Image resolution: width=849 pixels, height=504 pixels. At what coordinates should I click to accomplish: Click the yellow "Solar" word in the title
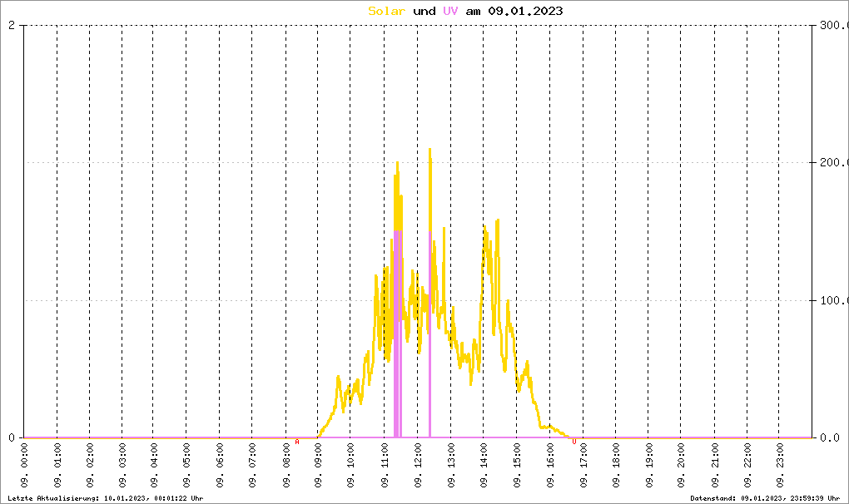click(x=387, y=11)
